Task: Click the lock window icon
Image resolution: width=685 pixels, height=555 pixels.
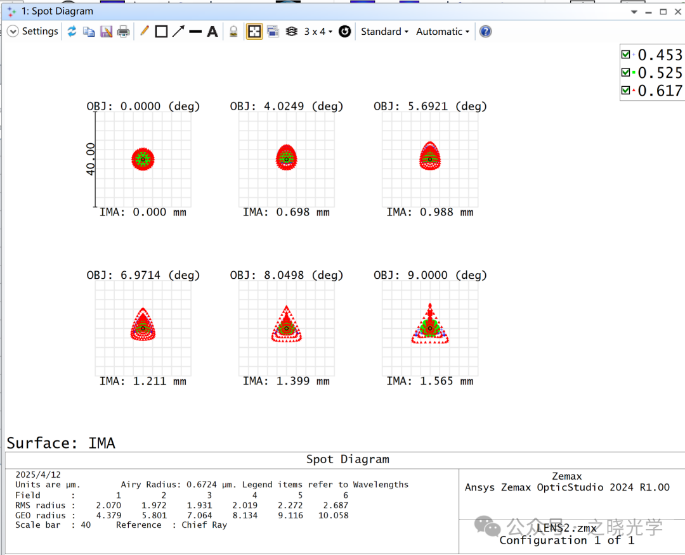Action: click(233, 32)
